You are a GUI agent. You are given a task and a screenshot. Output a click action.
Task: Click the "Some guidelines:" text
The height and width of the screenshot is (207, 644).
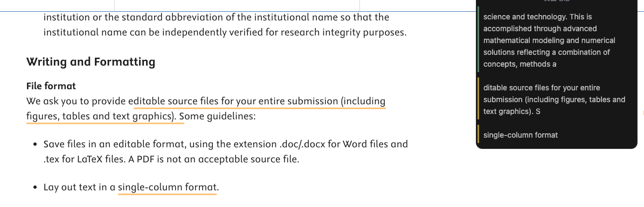[218, 117]
